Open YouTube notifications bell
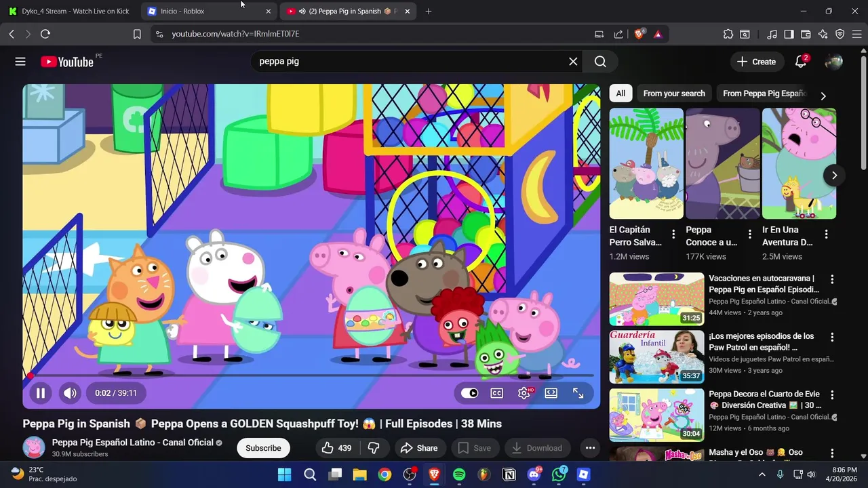The width and height of the screenshot is (868, 488). pyautogui.click(x=801, y=62)
